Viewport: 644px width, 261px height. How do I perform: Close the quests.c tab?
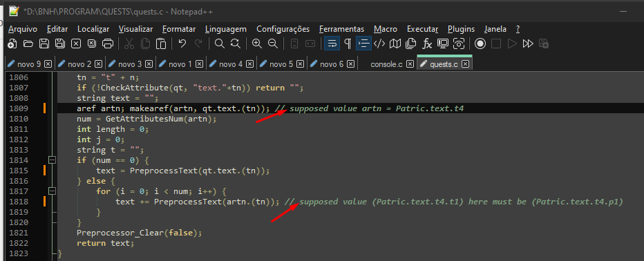pos(465,64)
